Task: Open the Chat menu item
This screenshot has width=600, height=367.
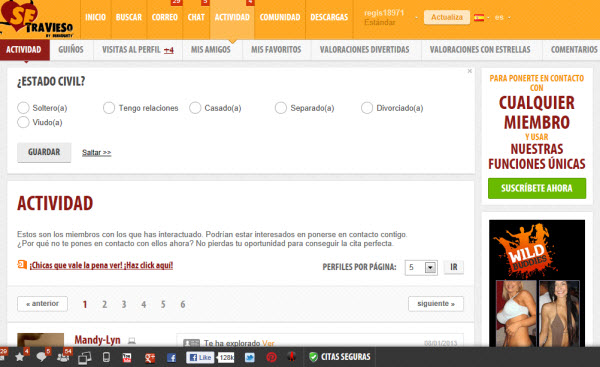Action: (196, 17)
